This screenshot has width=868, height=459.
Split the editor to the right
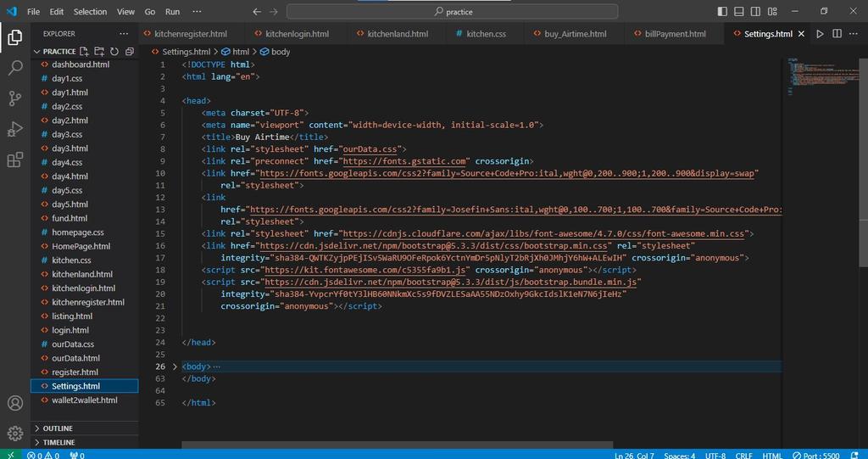837,34
